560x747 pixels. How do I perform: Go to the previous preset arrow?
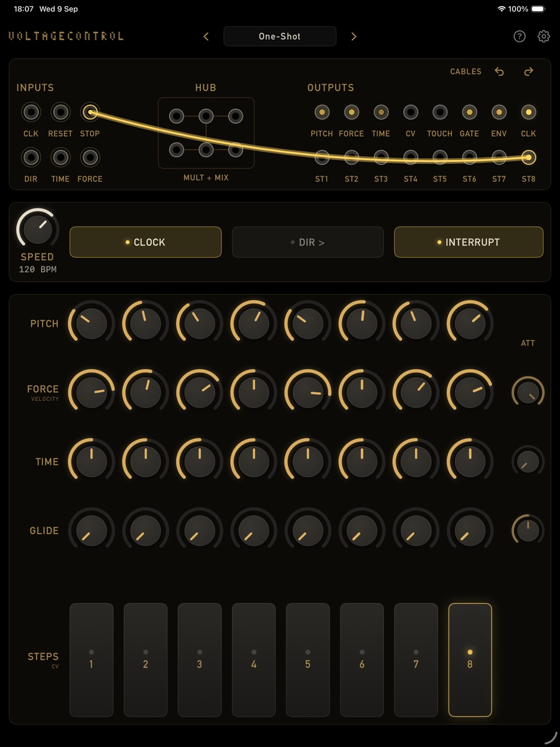pyautogui.click(x=207, y=37)
